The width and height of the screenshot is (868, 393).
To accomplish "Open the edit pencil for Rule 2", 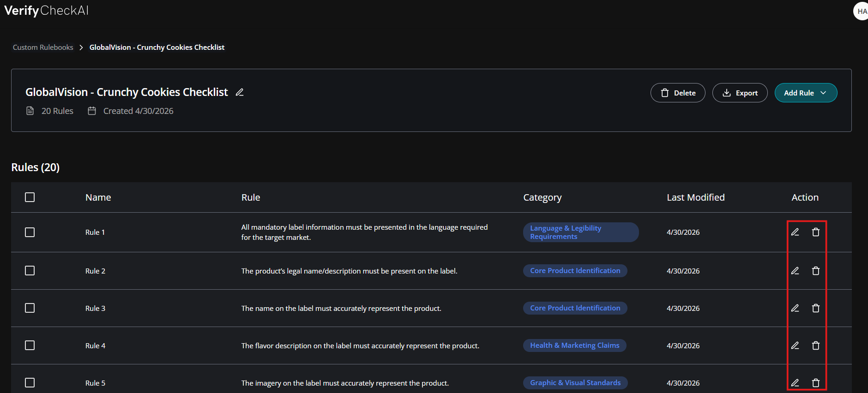I will click(795, 271).
